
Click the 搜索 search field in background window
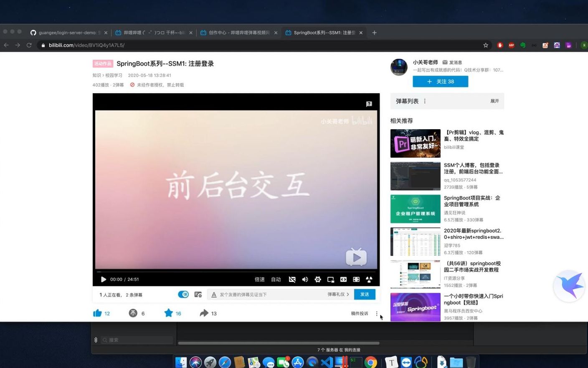[137, 340]
